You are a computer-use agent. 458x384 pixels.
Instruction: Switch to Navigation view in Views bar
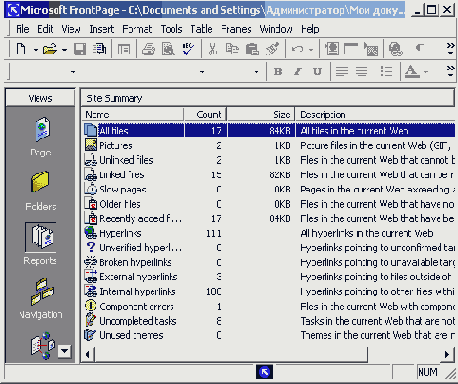[x=41, y=298]
